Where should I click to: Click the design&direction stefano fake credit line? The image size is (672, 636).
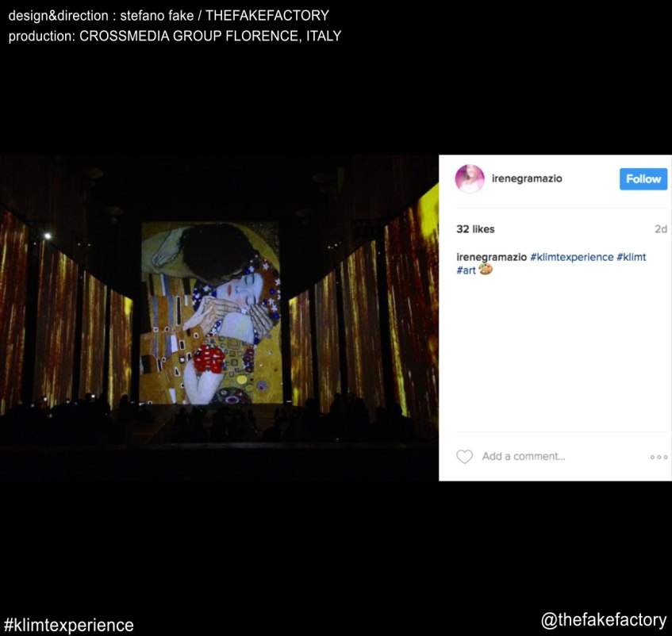[168, 16]
